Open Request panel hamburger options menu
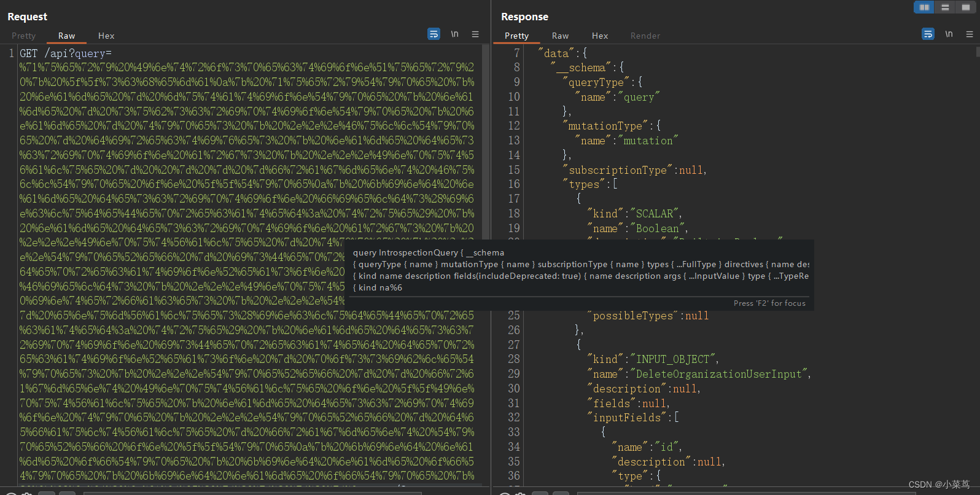The height and width of the screenshot is (495, 980). pos(475,34)
